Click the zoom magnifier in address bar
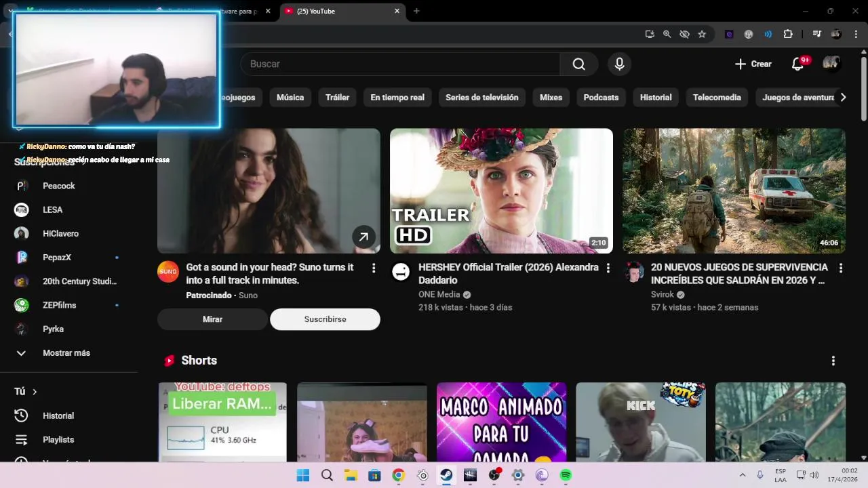The height and width of the screenshot is (488, 868). coord(667,34)
